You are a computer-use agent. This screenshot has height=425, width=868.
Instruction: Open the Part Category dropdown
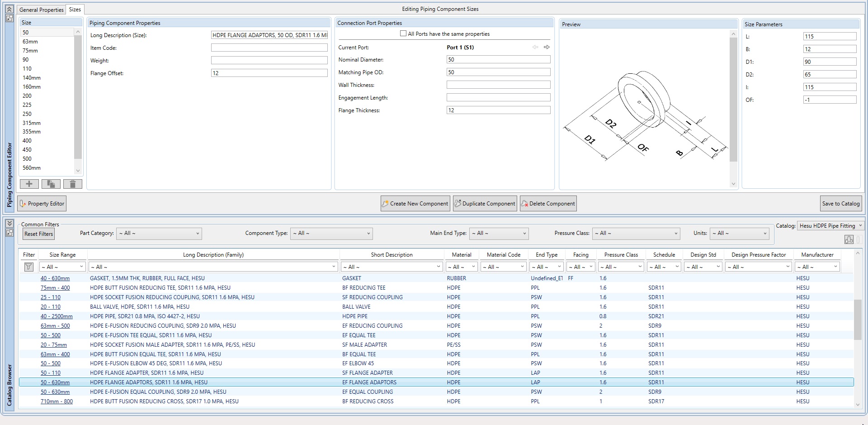pyautogui.click(x=159, y=234)
